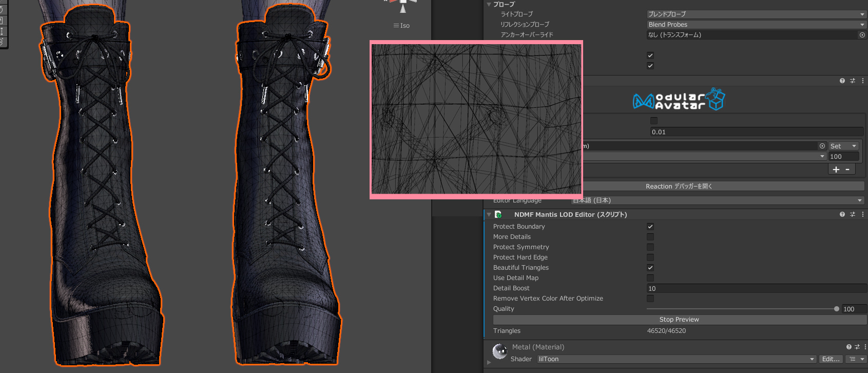Uncheck the Beautiful Triangles option
The width and height of the screenshot is (868, 373).
point(650,268)
